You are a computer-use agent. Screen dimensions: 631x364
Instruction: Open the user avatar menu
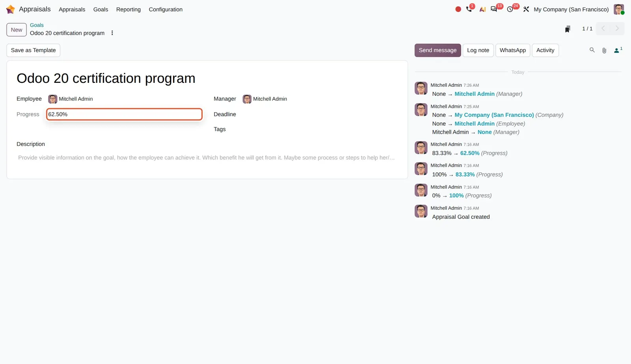coord(619,9)
